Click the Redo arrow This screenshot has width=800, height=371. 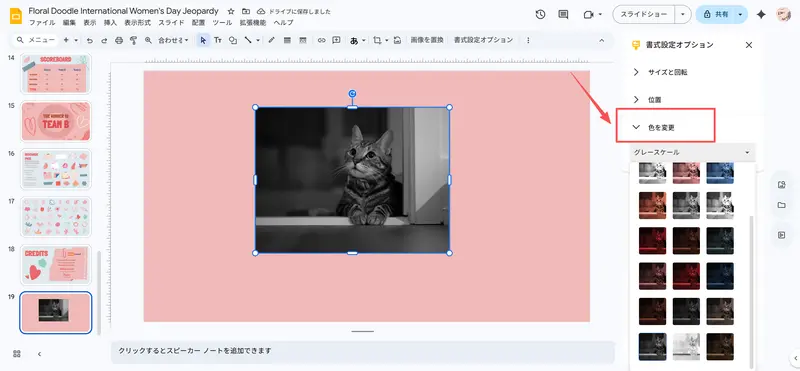tap(104, 40)
